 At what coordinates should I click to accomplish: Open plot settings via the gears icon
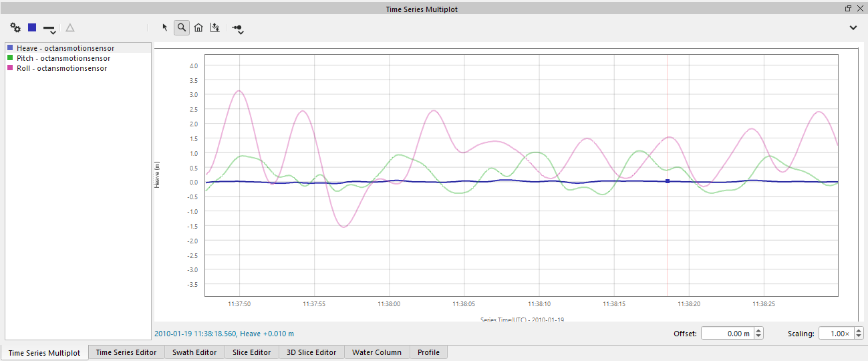[x=15, y=28]
